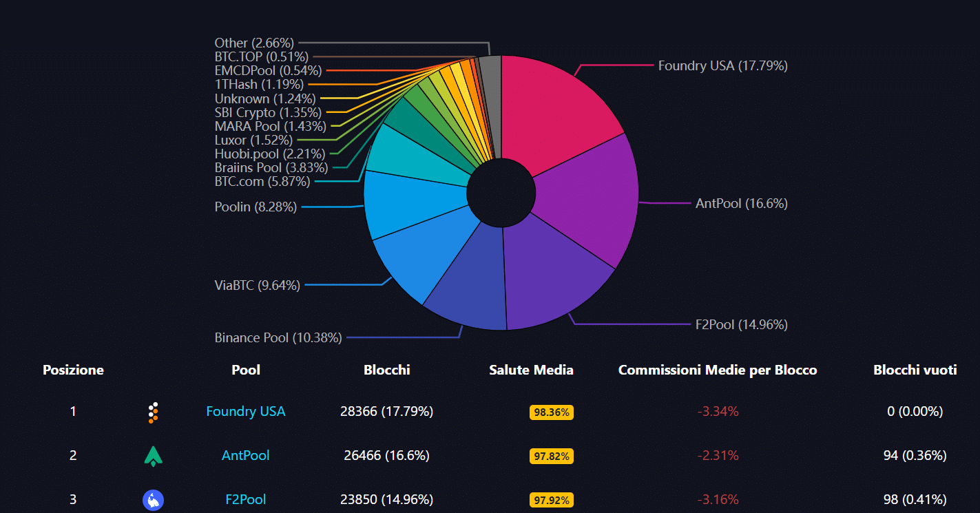Image resolution: width=980 pixels, height=513 pixels.
Task: Click the Foundry USA 98.36% health badge
Action: 552,412
